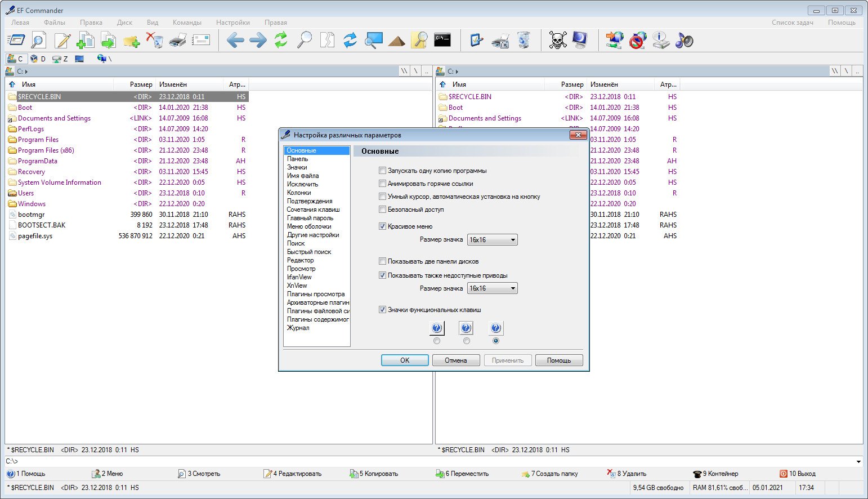Viewport: 868px width, 499px height.
Task: Enable 'Запускать одну копию программы' checkbox
Action: 383,171
